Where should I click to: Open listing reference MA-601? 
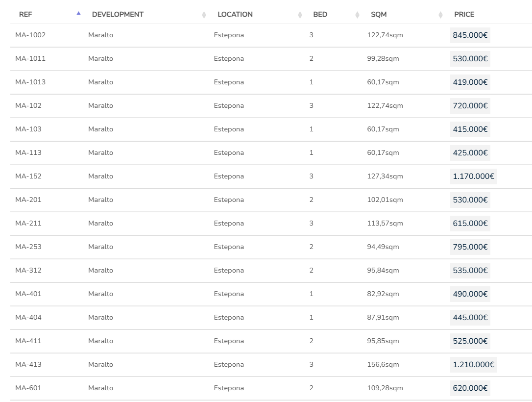coord(28,388)
